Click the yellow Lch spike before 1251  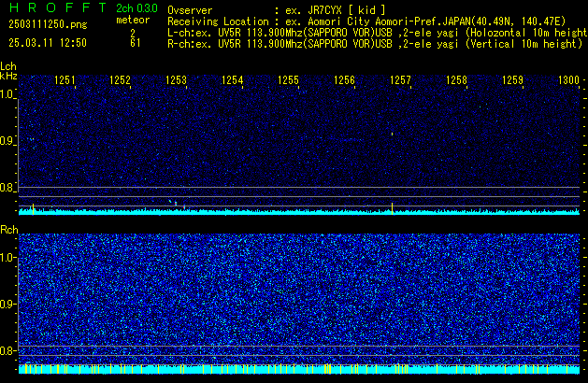point(33,209)
